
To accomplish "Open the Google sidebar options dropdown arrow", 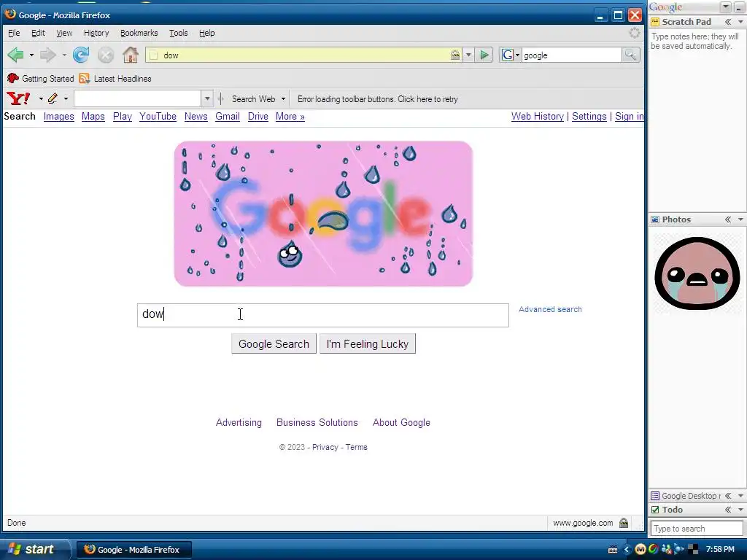I will 726,7.
